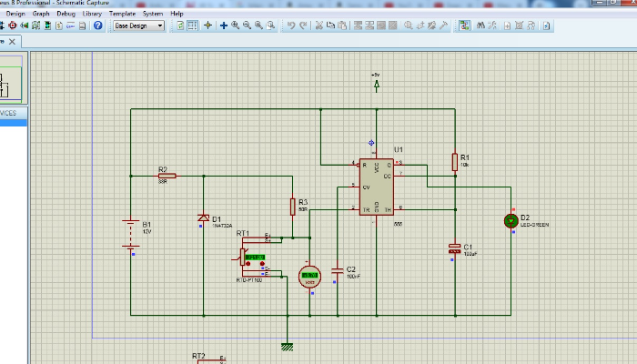This screenshot has width=637, height=364.
Task: Paste from clipboard icon
Action: [x=342, y=25]
